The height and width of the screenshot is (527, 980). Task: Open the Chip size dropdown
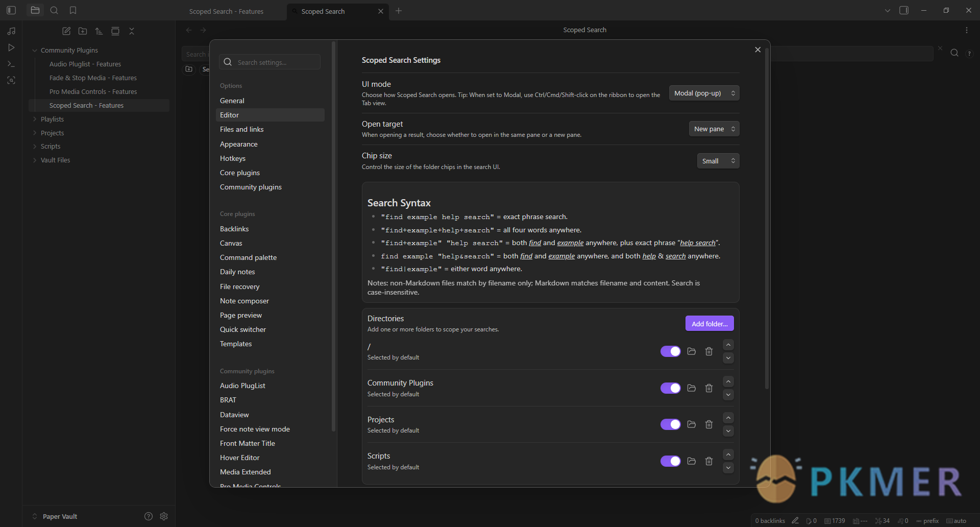718,161
